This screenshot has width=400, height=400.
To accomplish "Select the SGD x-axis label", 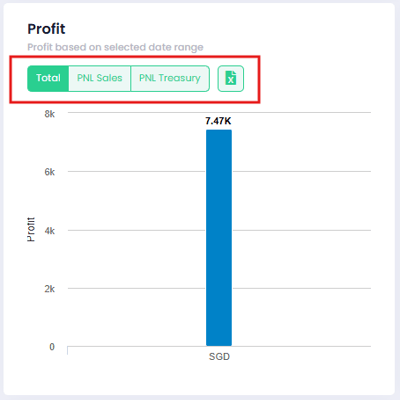I will [219, 357].
